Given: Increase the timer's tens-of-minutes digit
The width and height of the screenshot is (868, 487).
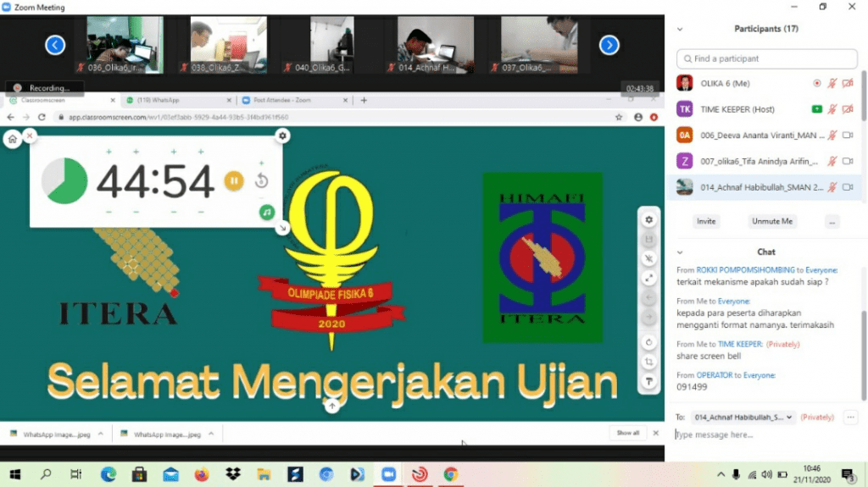Looking at the screenshot, I should (x=108, y=151).
